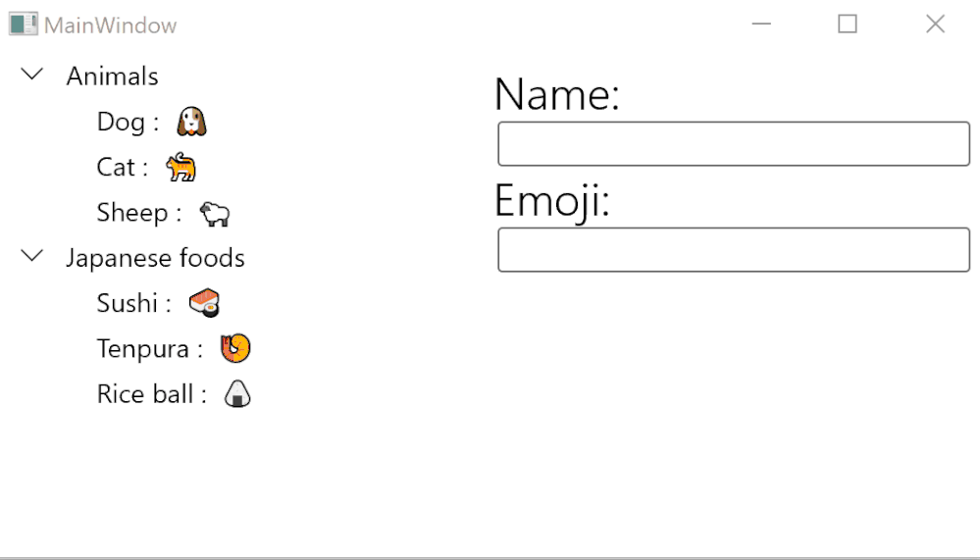Click the dog face emoji icon
The height and width of the screenshot is (560, 980).
[x=191, y=122]
